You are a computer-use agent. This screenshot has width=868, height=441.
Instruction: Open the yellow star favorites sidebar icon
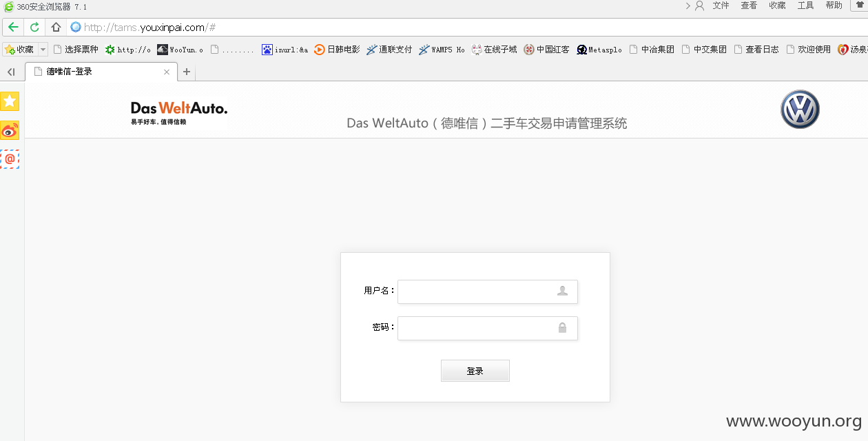point(10,101)
